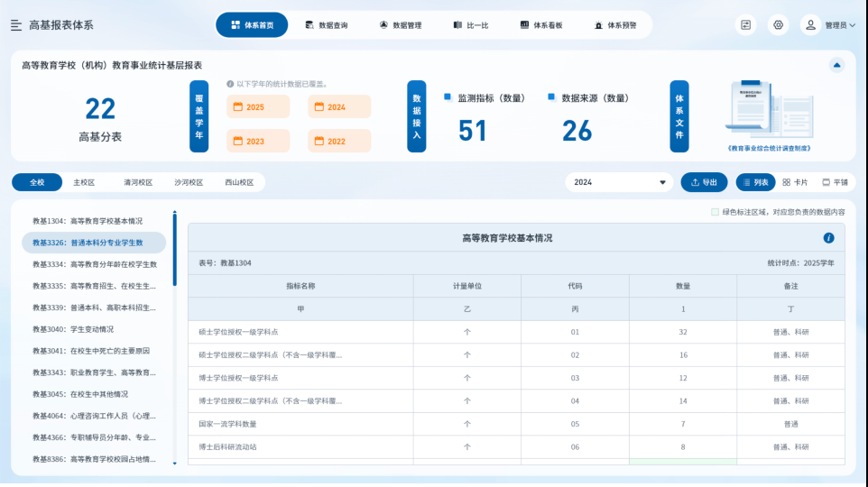This screenshot has height=487, width=868.
Task: Filter by 清河校区 campus
Action: point(138,182)
